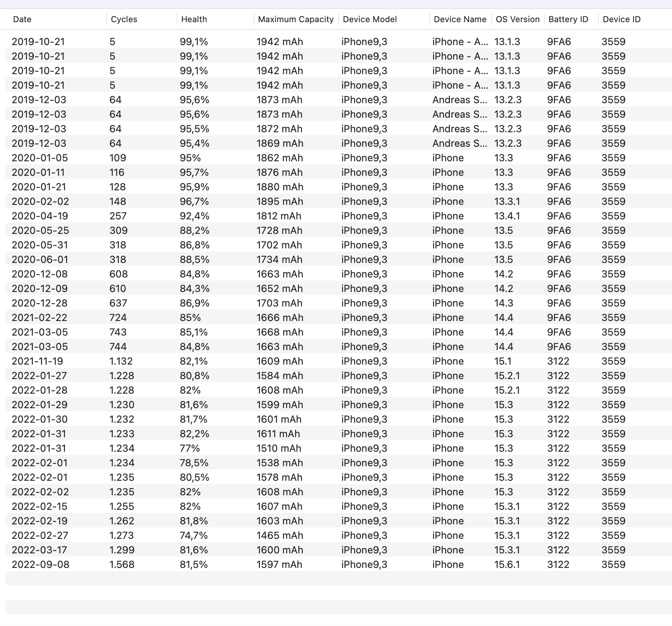
Task: Select the row dated 2020-01-11
Action: [x=339, y=172]
